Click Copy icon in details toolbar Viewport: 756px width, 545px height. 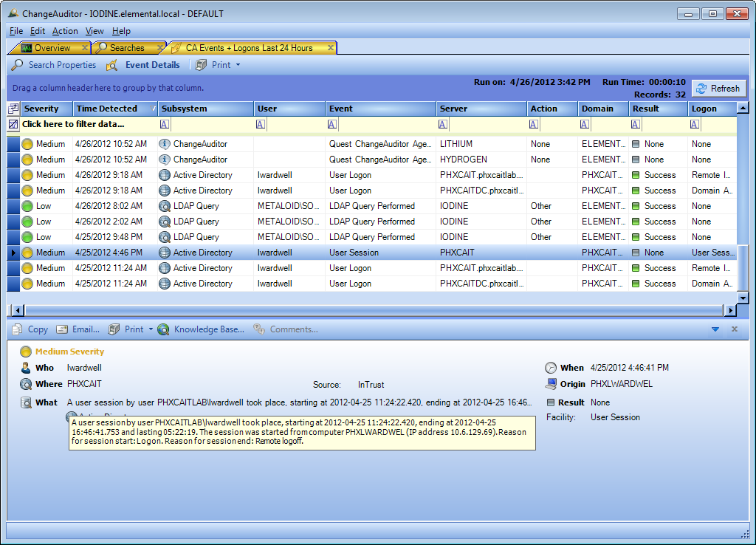click(x=18, y=329)
